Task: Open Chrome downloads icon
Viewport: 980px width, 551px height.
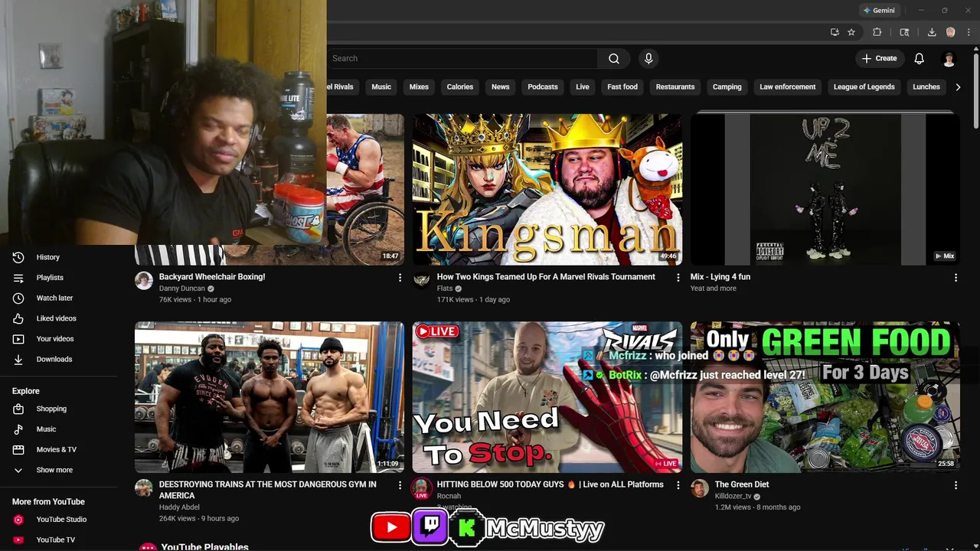Action: pyautogui.click(x=932, y=32)
